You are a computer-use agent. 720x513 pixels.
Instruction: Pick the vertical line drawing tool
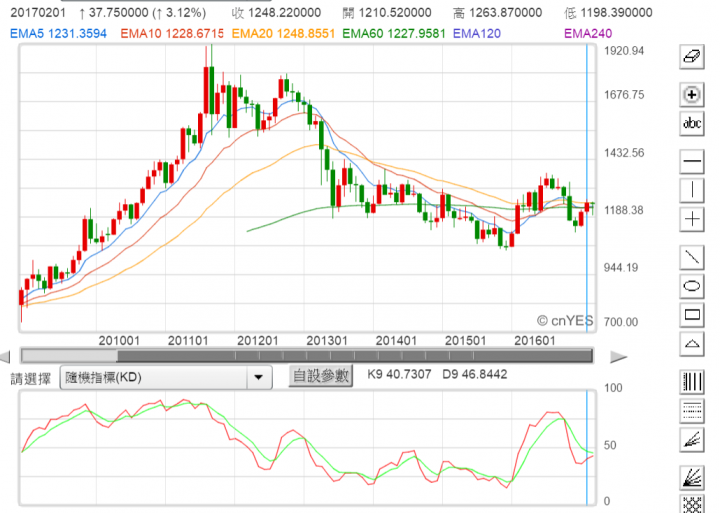point(691,190)
